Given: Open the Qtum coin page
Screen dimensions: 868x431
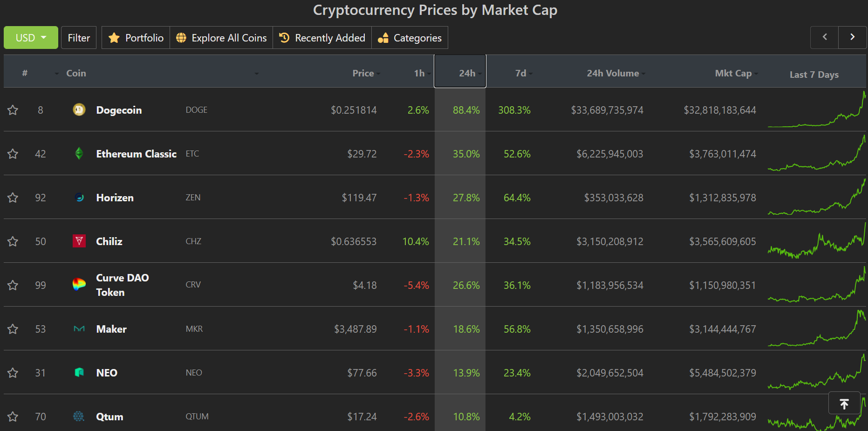Looking at the screenshot, I should click(109, 417).
